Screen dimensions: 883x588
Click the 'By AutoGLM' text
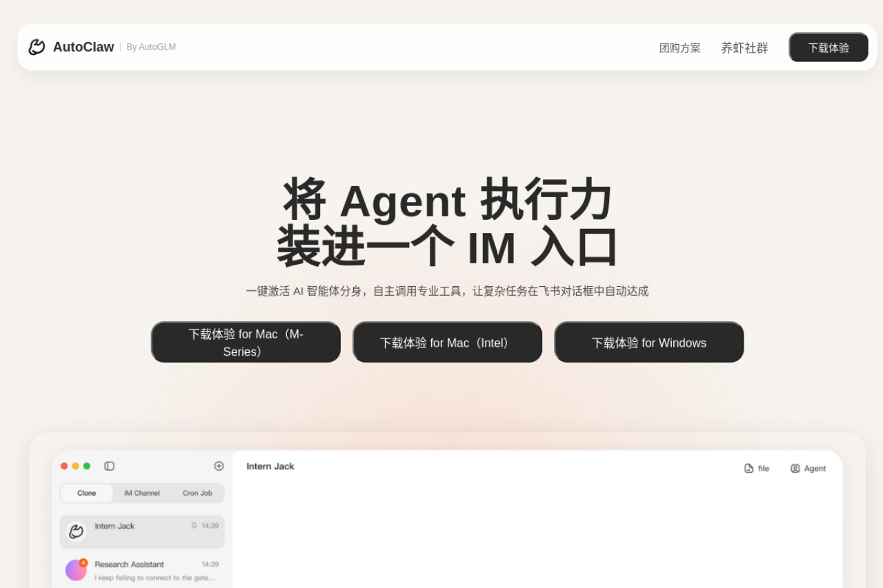151,47
